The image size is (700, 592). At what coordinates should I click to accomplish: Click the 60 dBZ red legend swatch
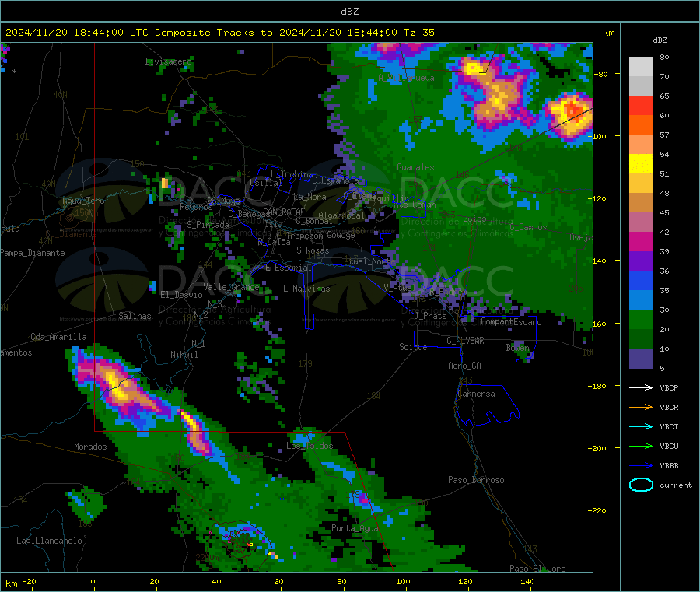pyautogui.click(x=641, y=105)
